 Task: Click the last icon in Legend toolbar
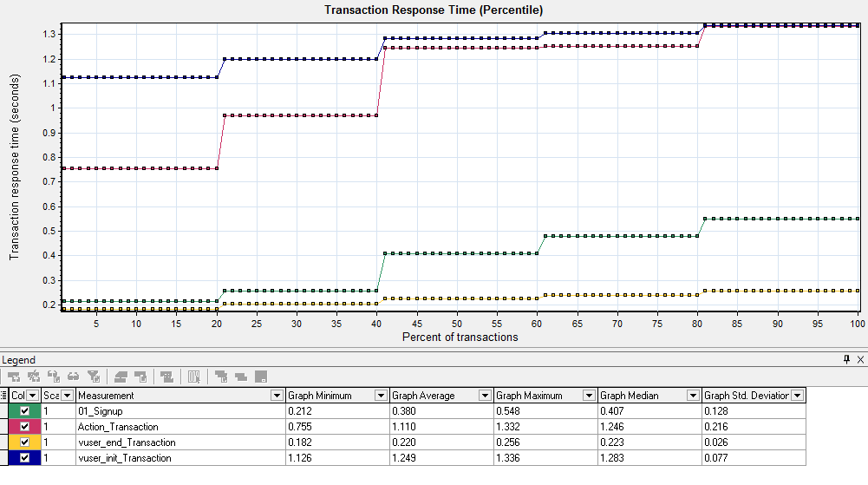coord(260,377)
